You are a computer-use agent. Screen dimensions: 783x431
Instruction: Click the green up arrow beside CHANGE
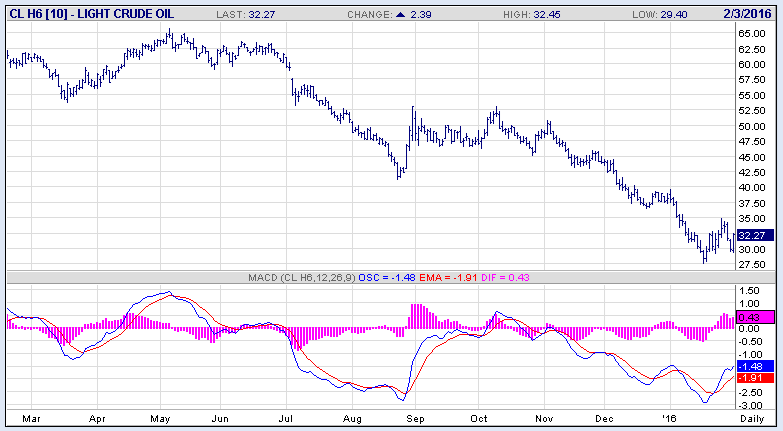point(402,14)
